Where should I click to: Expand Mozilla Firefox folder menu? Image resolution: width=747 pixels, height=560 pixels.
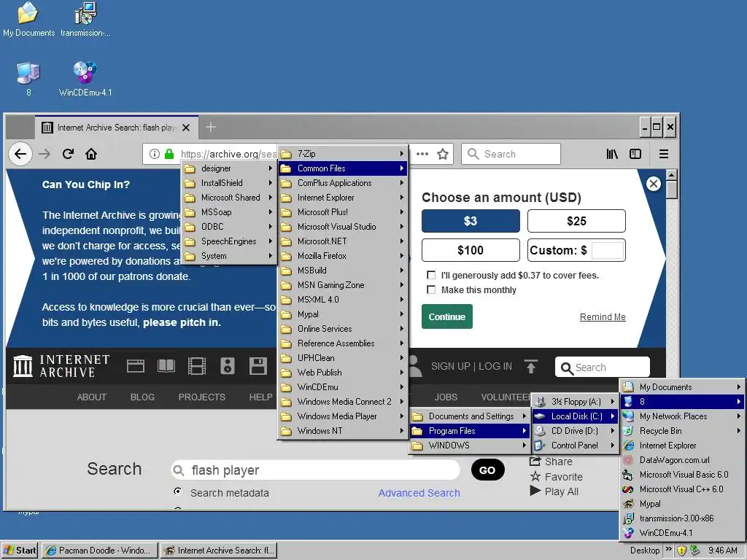coord(343,256)
